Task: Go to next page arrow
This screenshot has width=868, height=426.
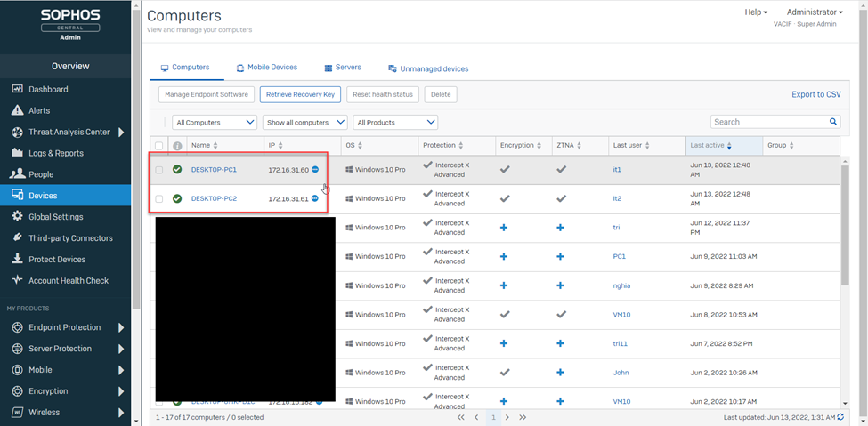Action: point(507,417)
